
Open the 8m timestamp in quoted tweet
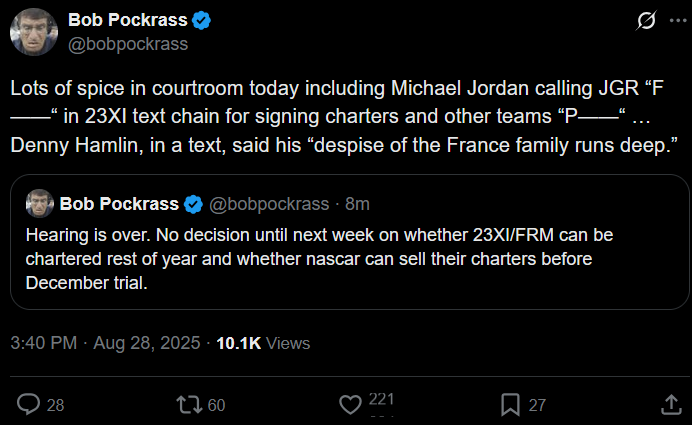357,204
